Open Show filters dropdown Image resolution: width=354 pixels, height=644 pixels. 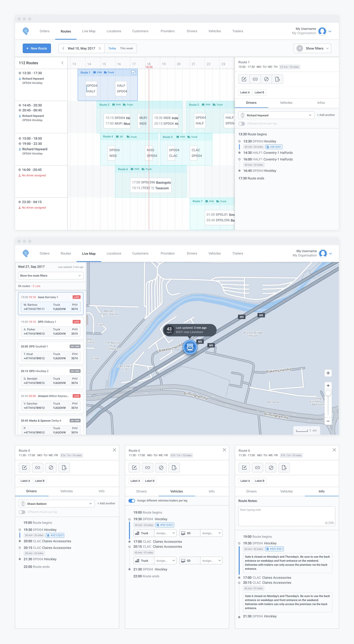pos(312,48)
